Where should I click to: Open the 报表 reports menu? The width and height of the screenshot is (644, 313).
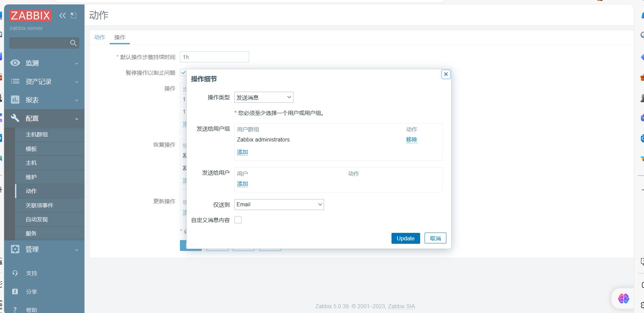click(44, 100)
